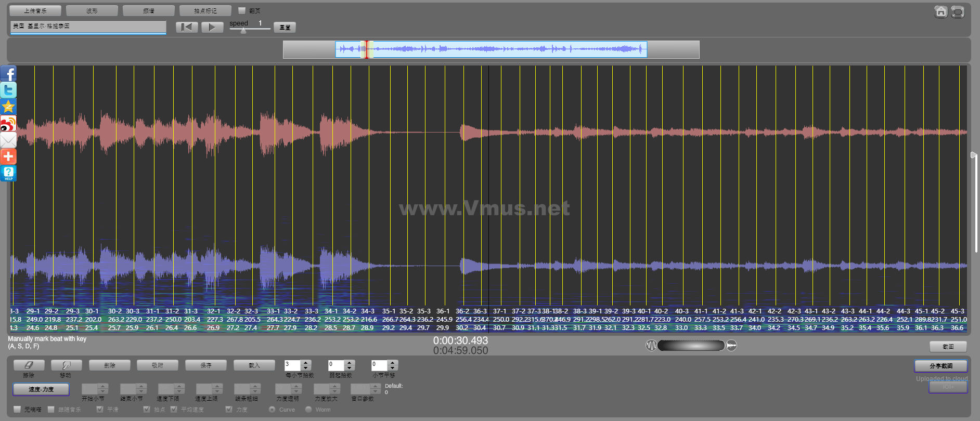Image resolution: width=980 pixels, height=421 pixels.
Task: Click the 上传音乐 upload music button
Action: coord(35,10)
